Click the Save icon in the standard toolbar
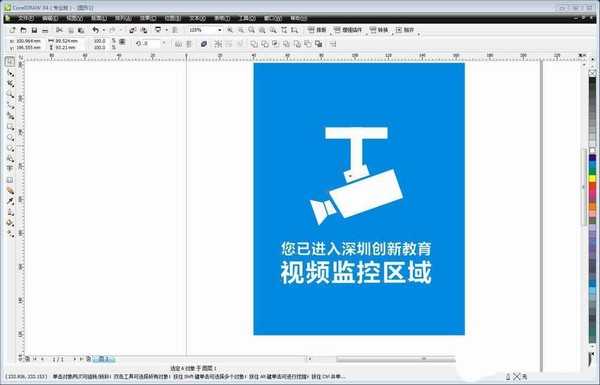Image resolution: width=600 pixels, height=385 pixels. pyautogui.click(x=34, y=30)
